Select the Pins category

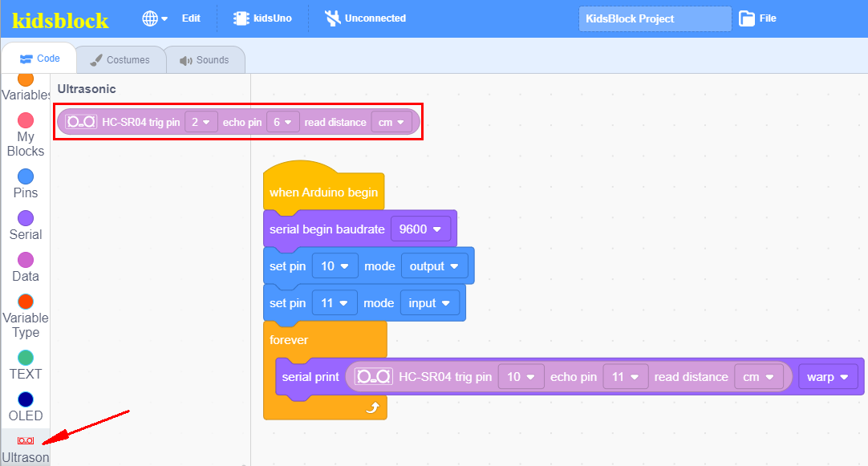(26, 184)
